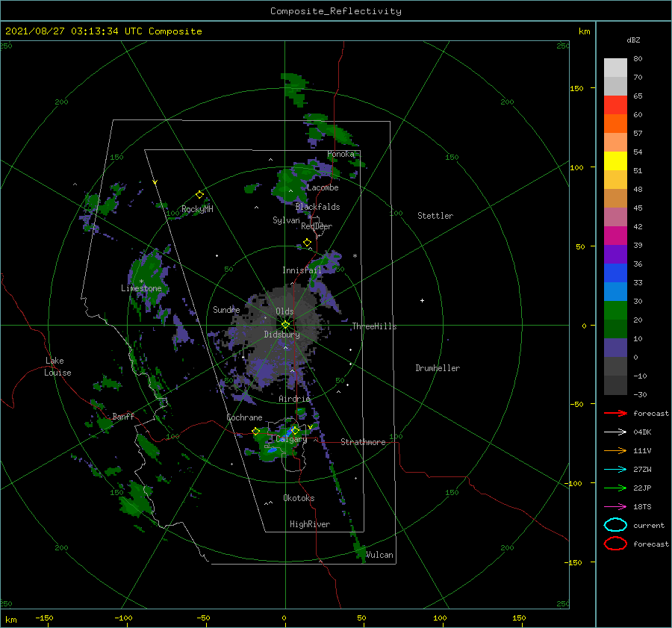Select the red forecast ellipse icon
Screen dimensions: 672x628
(x=615, y=544)
